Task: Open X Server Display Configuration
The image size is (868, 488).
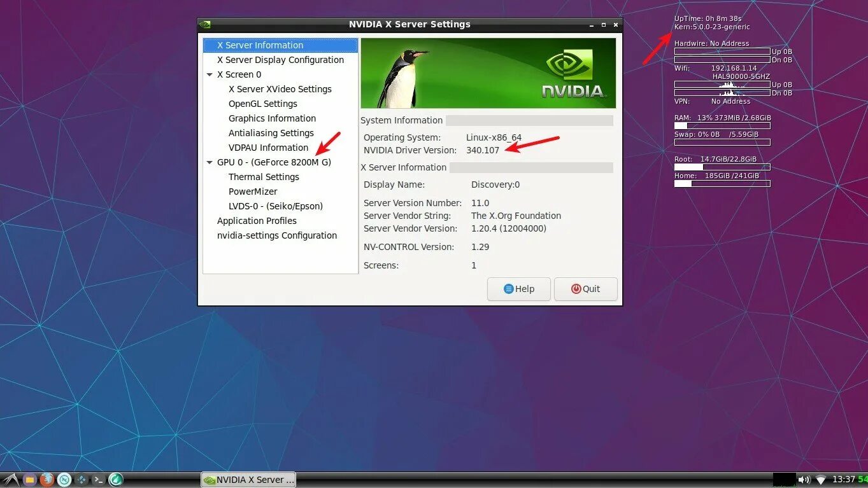Action: (x=280, y=60)
